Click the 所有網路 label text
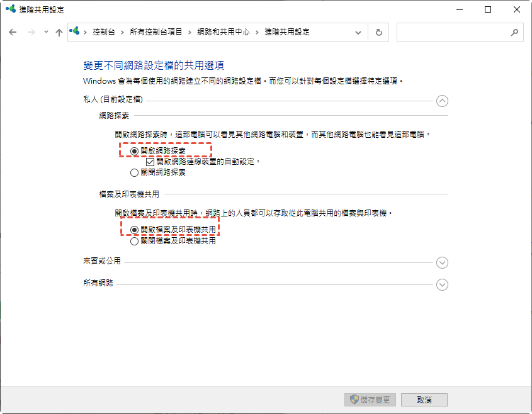This screenshot has width=532, height=414. click(98, 283)
